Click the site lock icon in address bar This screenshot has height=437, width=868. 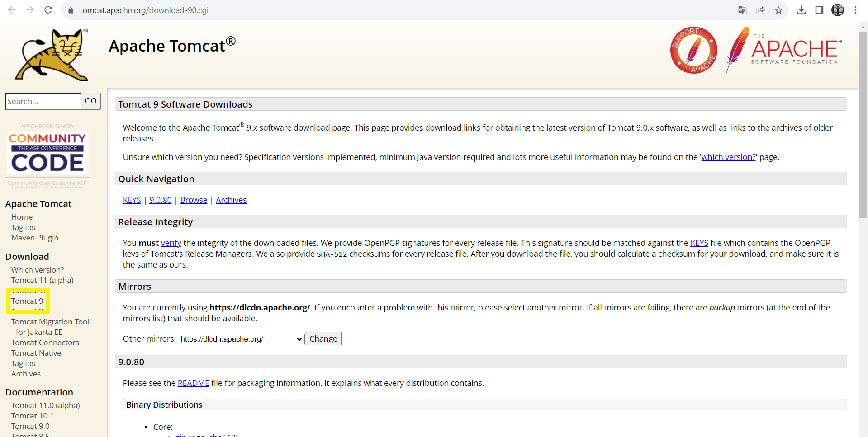tap(71, 10)
